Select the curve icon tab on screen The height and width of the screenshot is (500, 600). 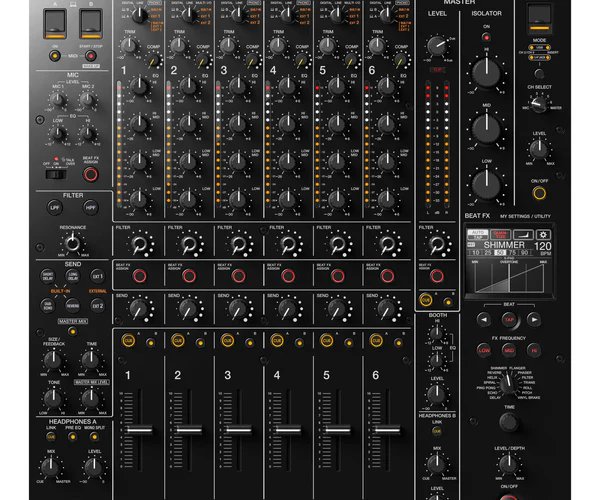pos(523,234)
